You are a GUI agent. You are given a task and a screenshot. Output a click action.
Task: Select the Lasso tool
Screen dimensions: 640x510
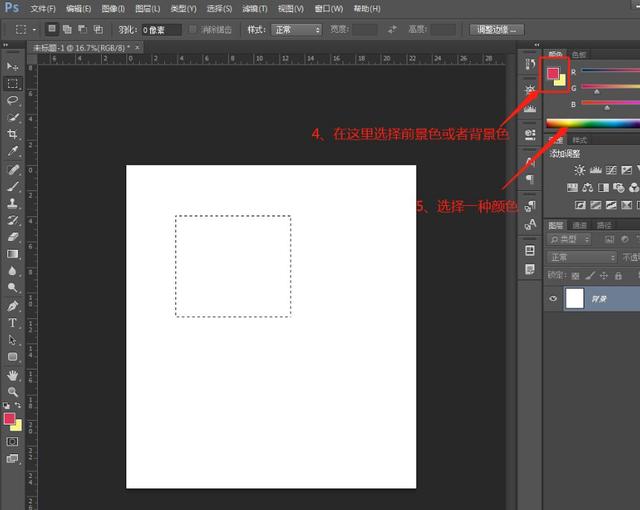point(12,100)
